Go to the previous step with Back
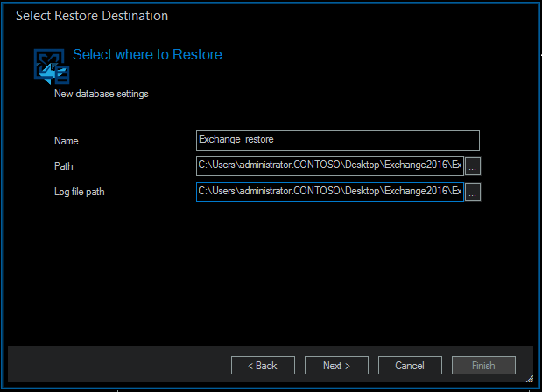The image size is (542, 392). (x=262, y=366)
